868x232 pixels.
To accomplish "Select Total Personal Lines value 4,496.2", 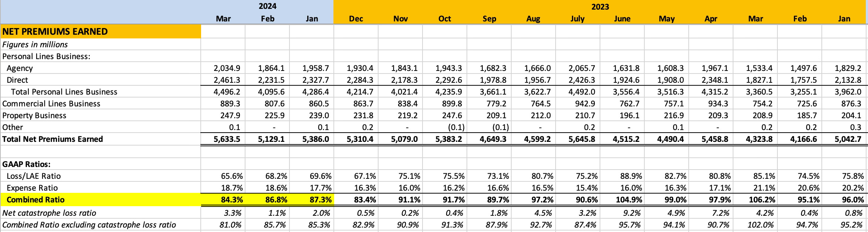I will (x=227, y=92).
